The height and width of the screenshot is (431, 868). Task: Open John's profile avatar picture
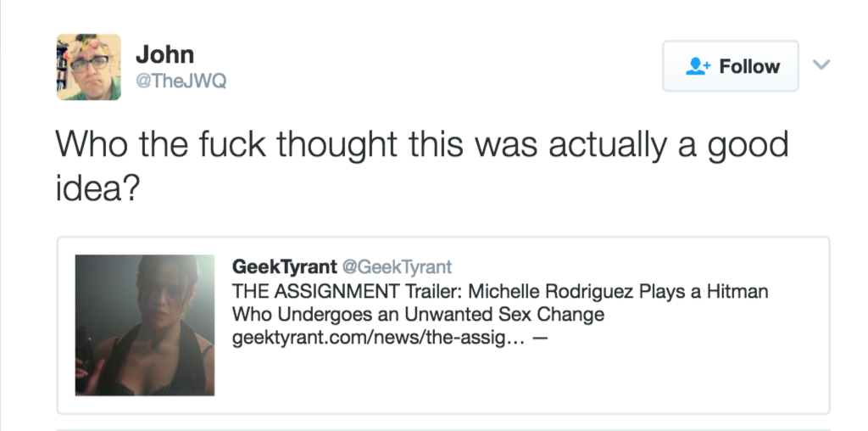pos(88,67)
